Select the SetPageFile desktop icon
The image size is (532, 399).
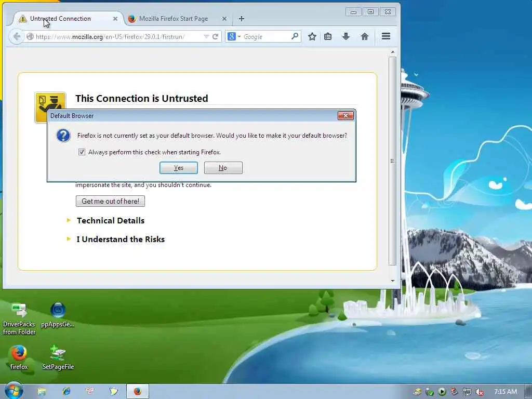[x=58, y=357]
